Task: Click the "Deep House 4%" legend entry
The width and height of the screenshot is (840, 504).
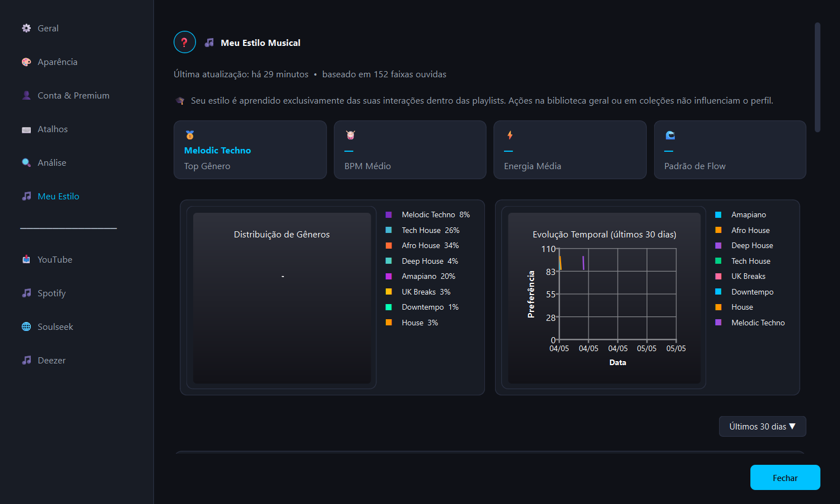Action: pos(430,261)
